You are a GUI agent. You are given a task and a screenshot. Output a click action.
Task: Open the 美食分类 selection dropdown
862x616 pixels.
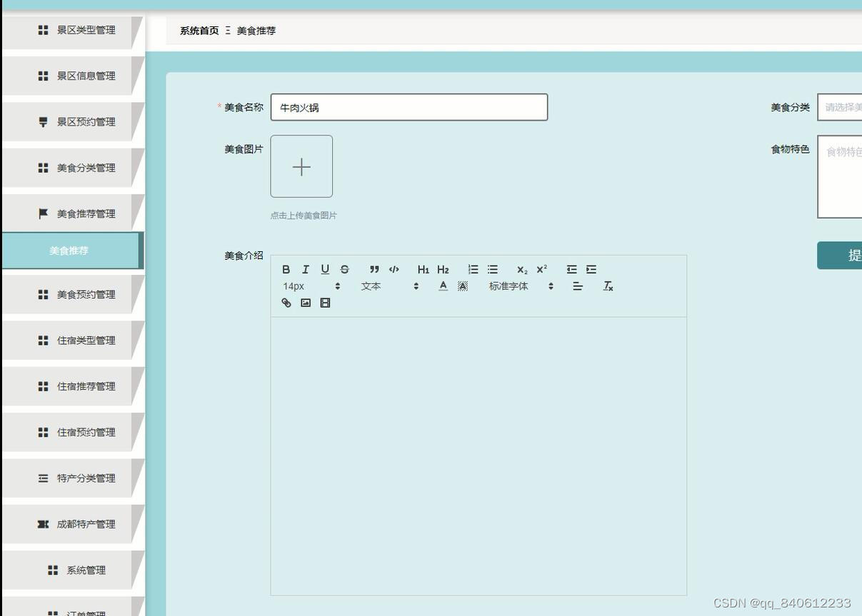point(843,107)
